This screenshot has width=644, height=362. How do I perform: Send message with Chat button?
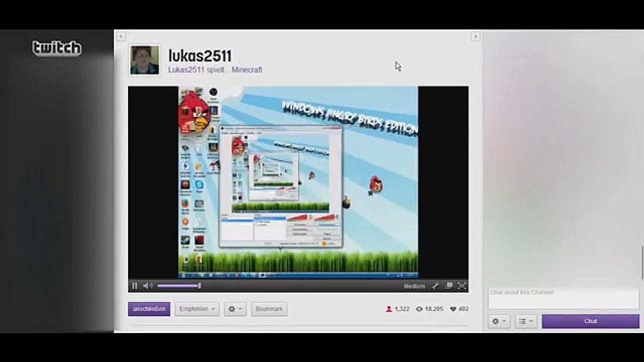pyautogui.click(x=591, y=321)
